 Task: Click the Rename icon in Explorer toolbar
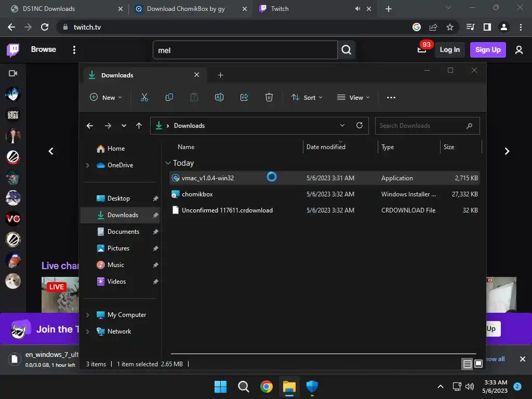tap(219, 97)
